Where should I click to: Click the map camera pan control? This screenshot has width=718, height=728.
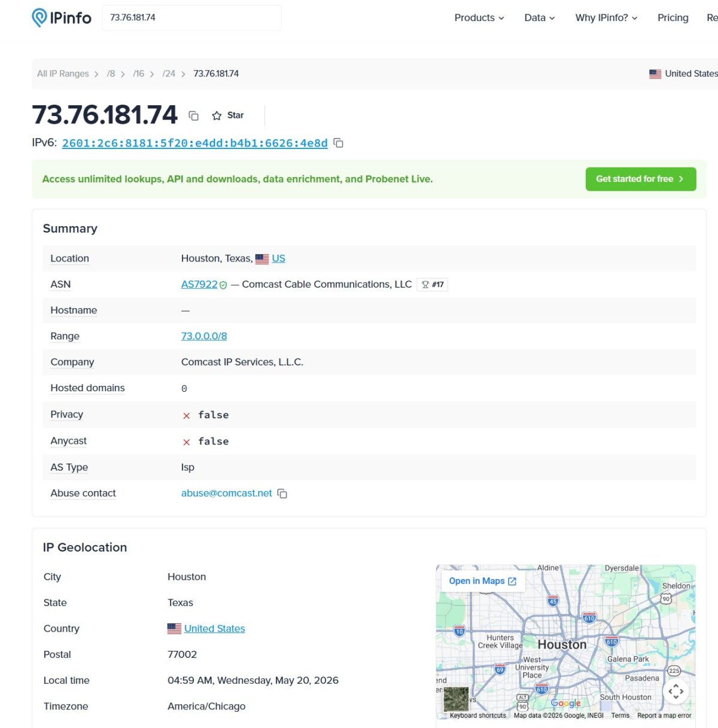tap(676, 692)
